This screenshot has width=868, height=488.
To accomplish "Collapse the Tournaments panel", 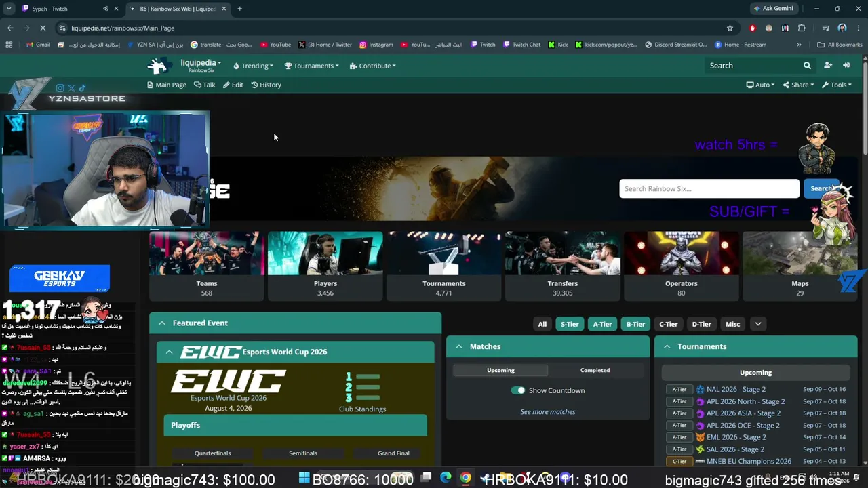I will pos(667,346).
